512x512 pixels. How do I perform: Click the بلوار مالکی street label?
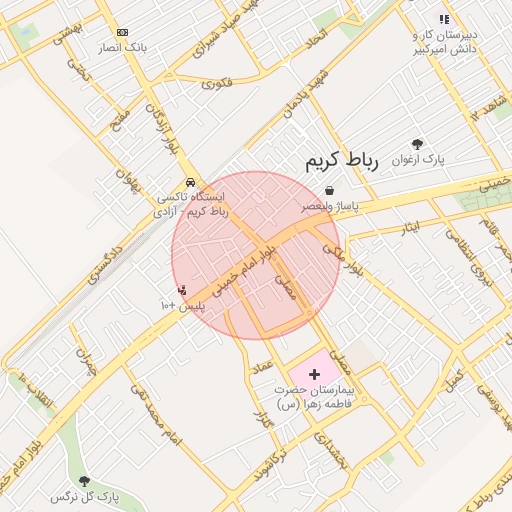342,260
